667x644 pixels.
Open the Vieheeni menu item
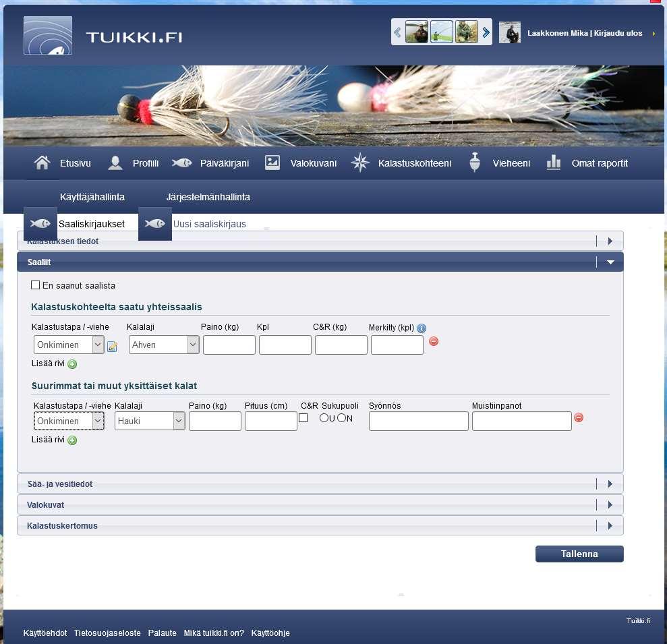coord(511,163)
